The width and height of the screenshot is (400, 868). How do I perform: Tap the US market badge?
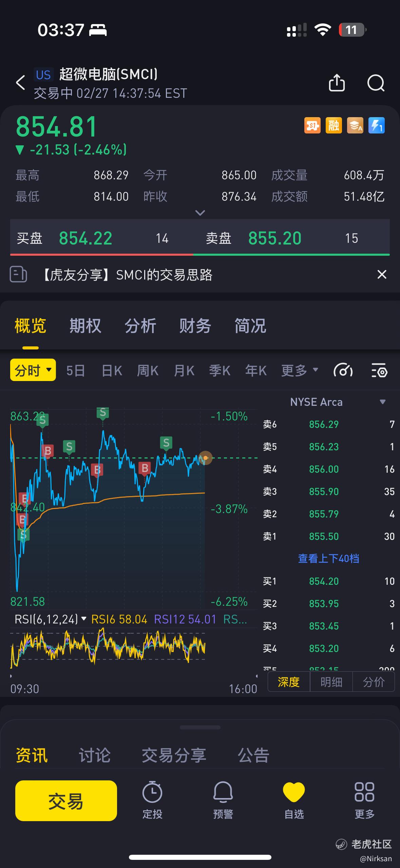point(43,75)
